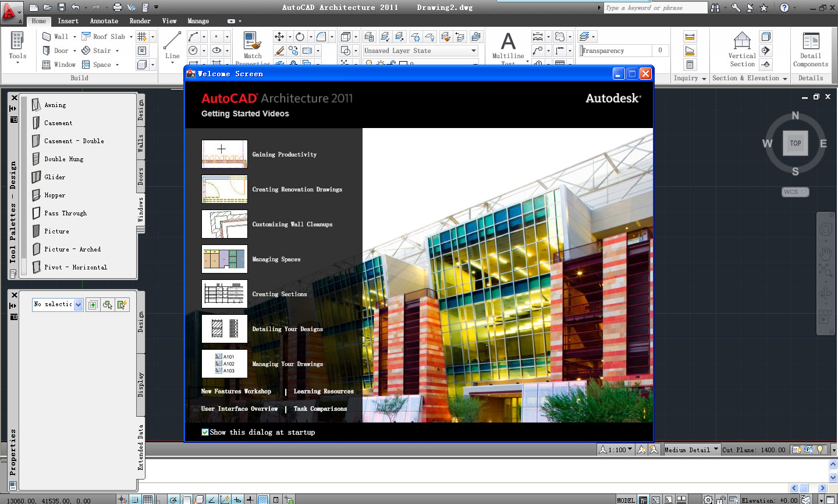Open the New Features Workshop link
The height and width of the screenshot is (504, 838).
pyautogui.click(x=236, y=391)
